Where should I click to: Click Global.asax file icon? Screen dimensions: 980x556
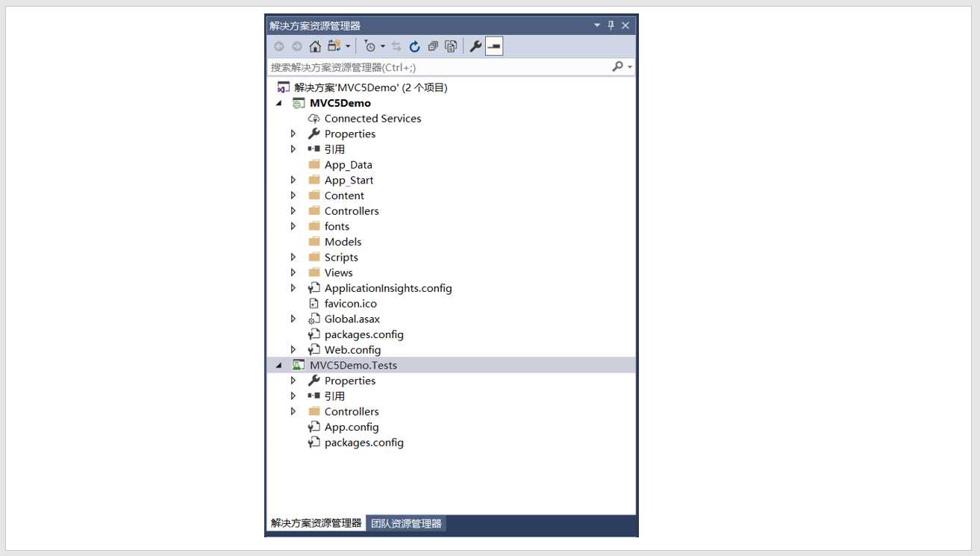tap(314, 319)
